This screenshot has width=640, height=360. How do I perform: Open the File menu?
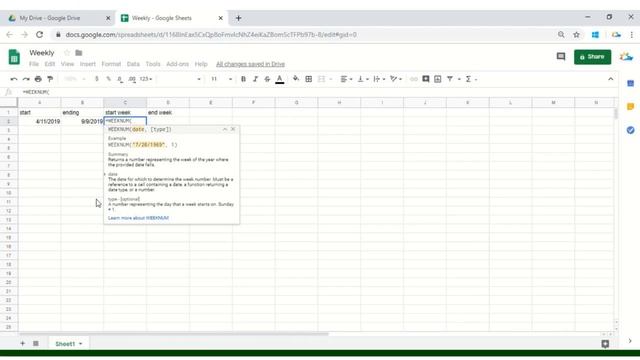coord(34,64)
